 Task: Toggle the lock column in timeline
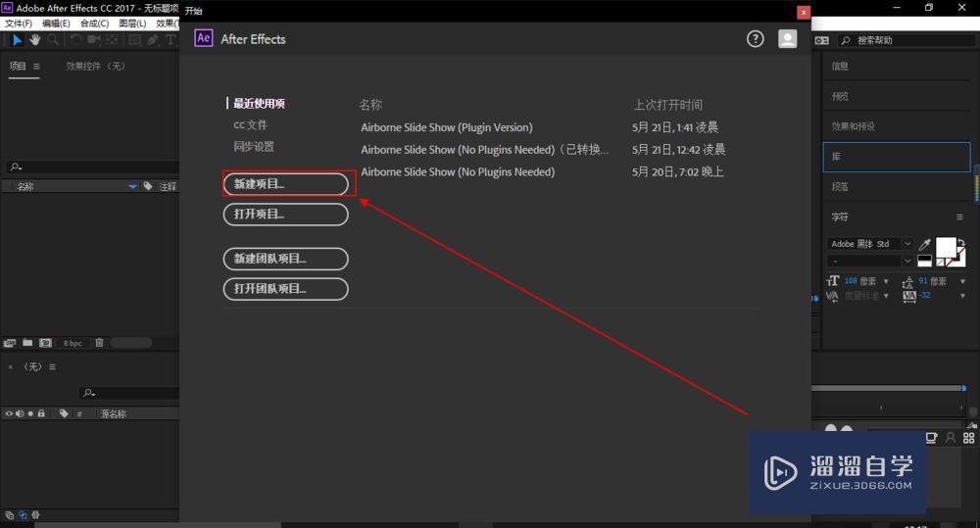41,413
